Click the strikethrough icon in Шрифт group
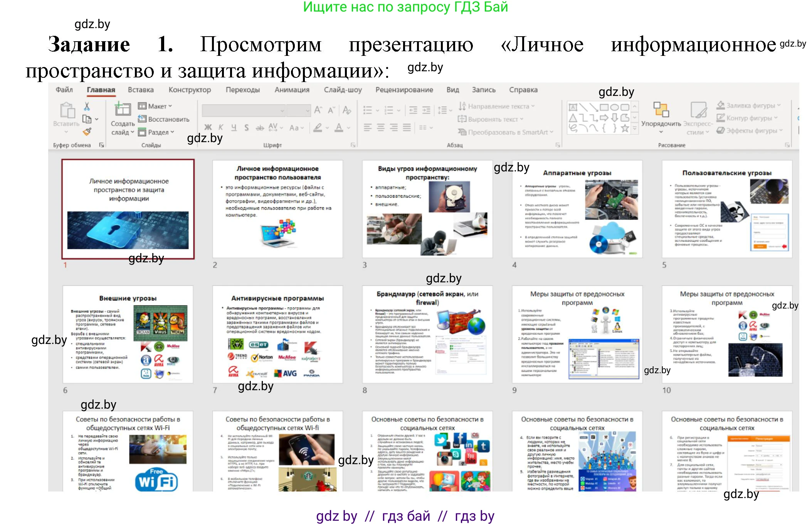Screen dimensions: 812x525 coord(260,127)
